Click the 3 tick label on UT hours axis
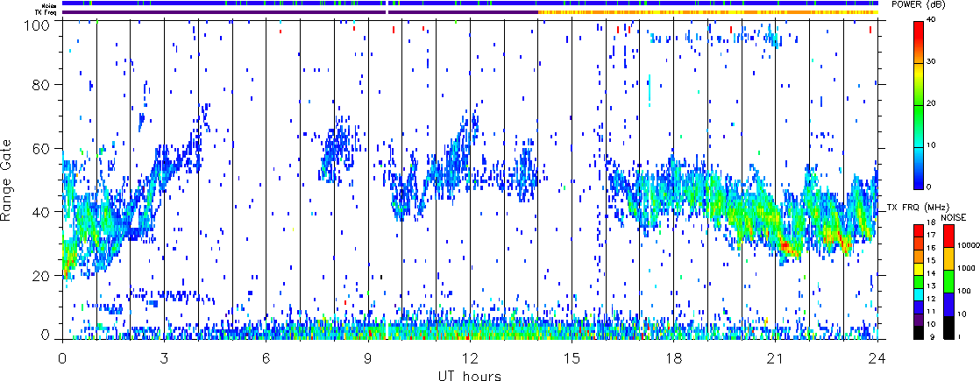980x381 pixels. coord(165,358)
